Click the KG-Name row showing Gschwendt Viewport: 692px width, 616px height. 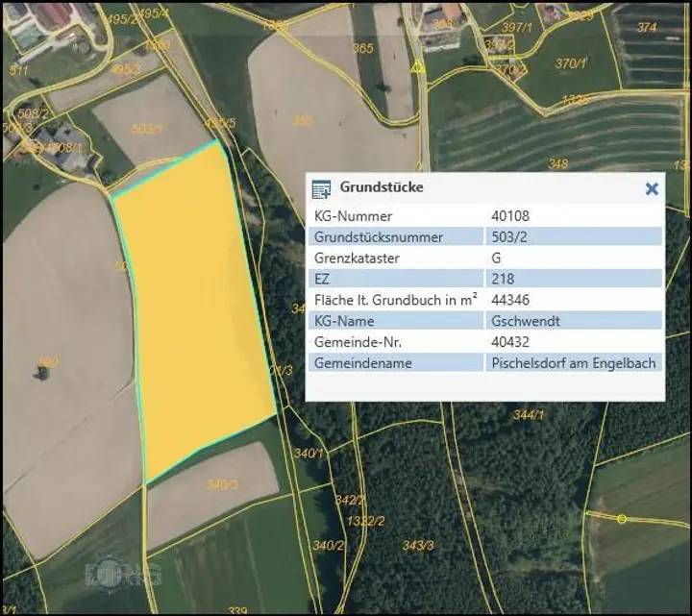click(x=394, y=321)
